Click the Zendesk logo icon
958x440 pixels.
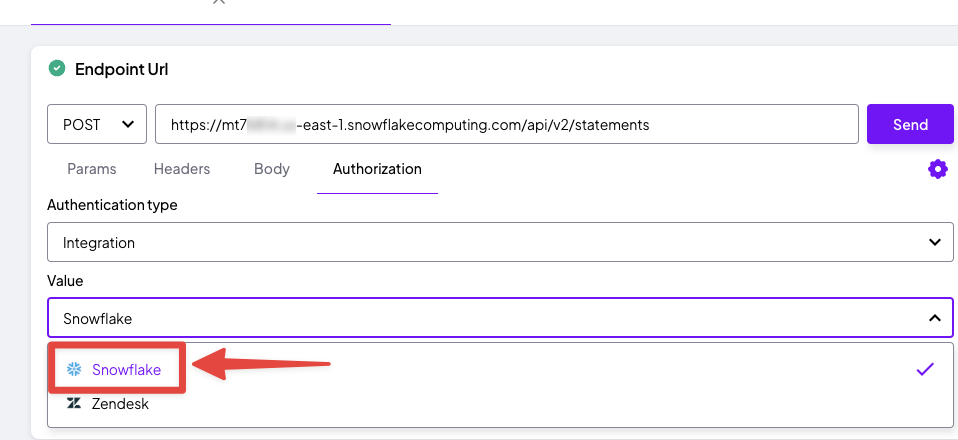[x=74, y=403]
